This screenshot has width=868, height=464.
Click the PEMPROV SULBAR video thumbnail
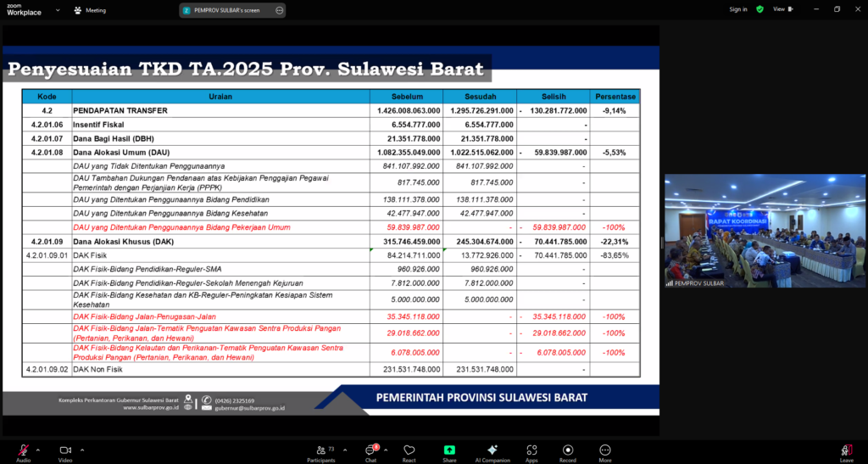[x=765, y=231]
